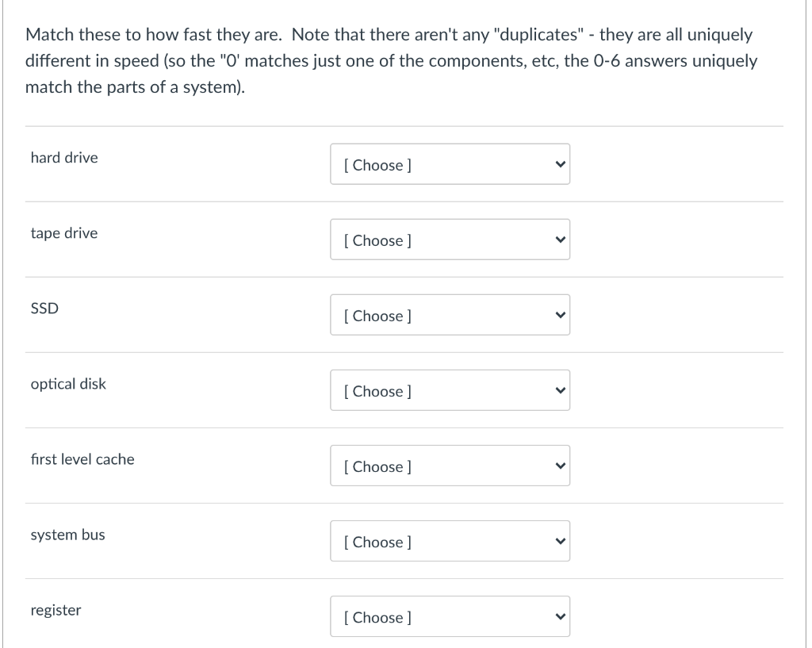Click the "tape drive" label text
Screen dimensions: 812x648
(64, 233)
